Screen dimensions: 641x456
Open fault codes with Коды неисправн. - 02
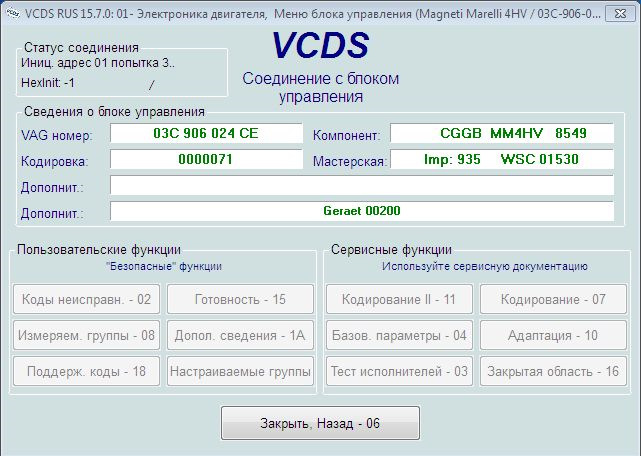86,299
